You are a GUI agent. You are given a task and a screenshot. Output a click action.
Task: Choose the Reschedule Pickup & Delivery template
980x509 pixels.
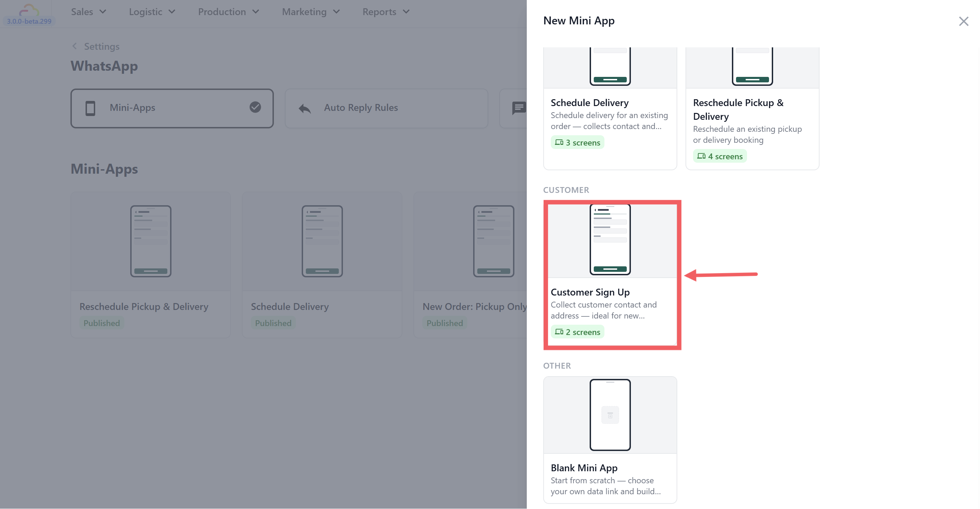click(x=738, y=109)
